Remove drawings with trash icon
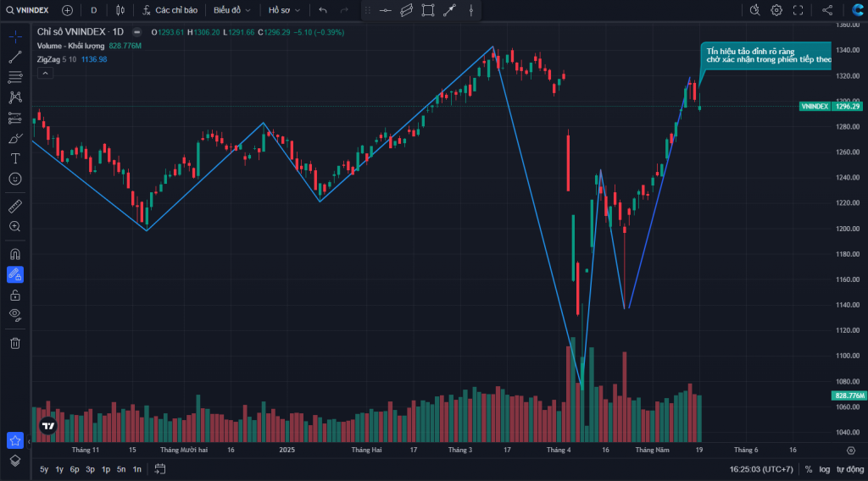Image resolution: width=868 pixels, height=481 pixels. 15,343
